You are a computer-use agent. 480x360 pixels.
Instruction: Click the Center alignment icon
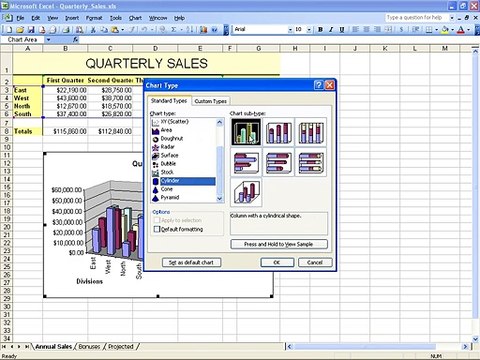point(366,30)
